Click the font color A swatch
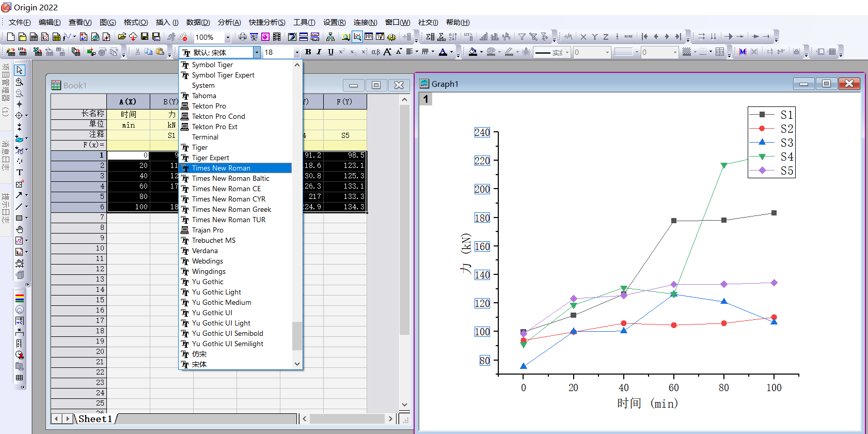 [443, 52]
